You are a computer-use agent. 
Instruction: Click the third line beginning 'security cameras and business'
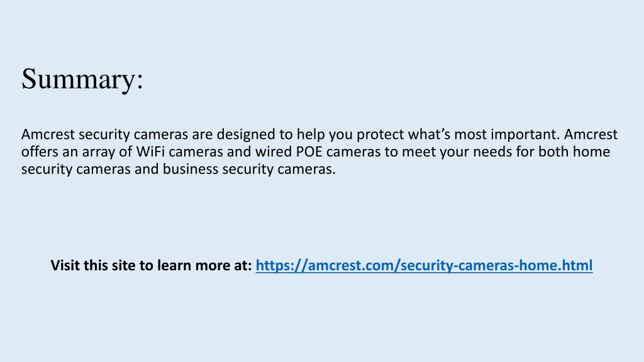click(178, 169)
